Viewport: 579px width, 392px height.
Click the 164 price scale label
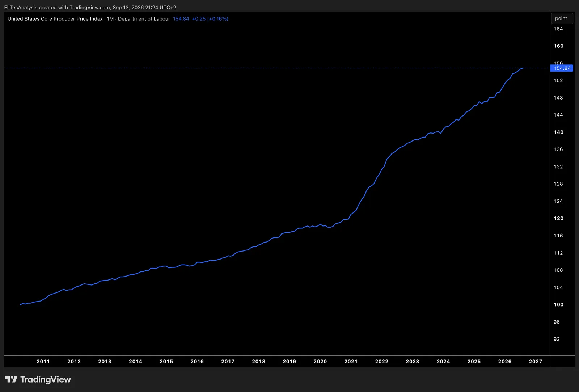click(x=558, y=29)
